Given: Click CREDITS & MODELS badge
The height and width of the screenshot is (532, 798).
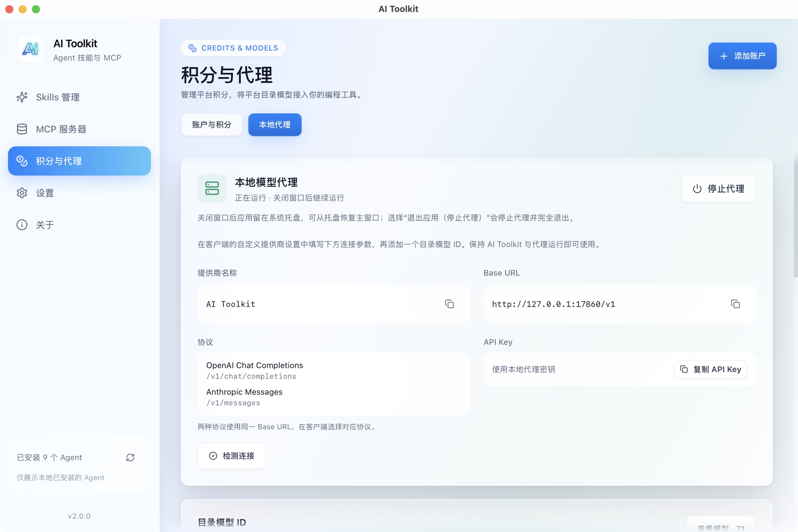Looking at the screenshot, I should (233, 48).
